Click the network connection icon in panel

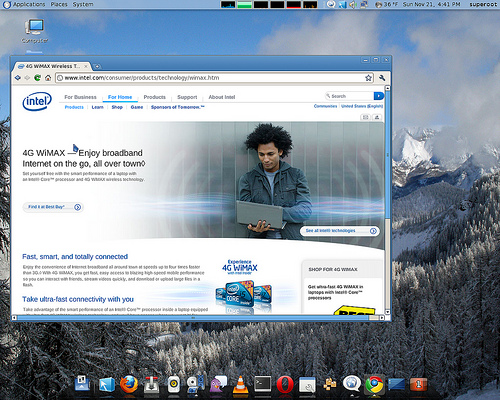point(364,4)
